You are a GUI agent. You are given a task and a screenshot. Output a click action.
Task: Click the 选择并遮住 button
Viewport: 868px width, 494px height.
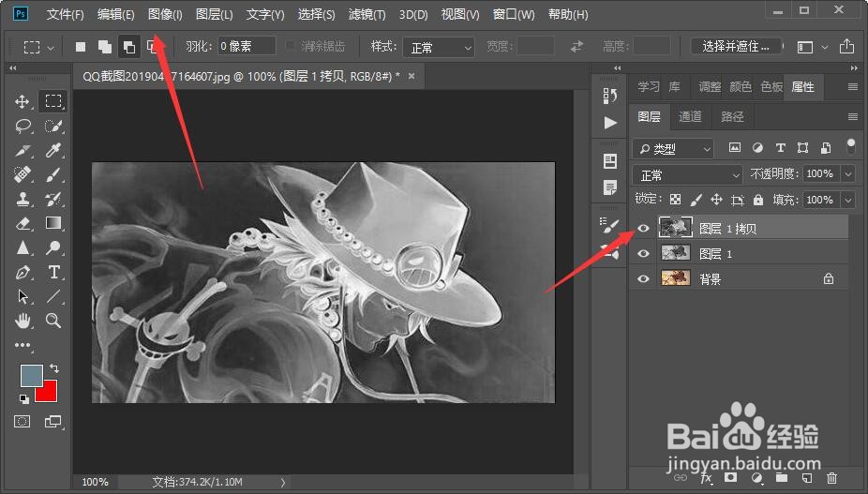pos(736,47)
